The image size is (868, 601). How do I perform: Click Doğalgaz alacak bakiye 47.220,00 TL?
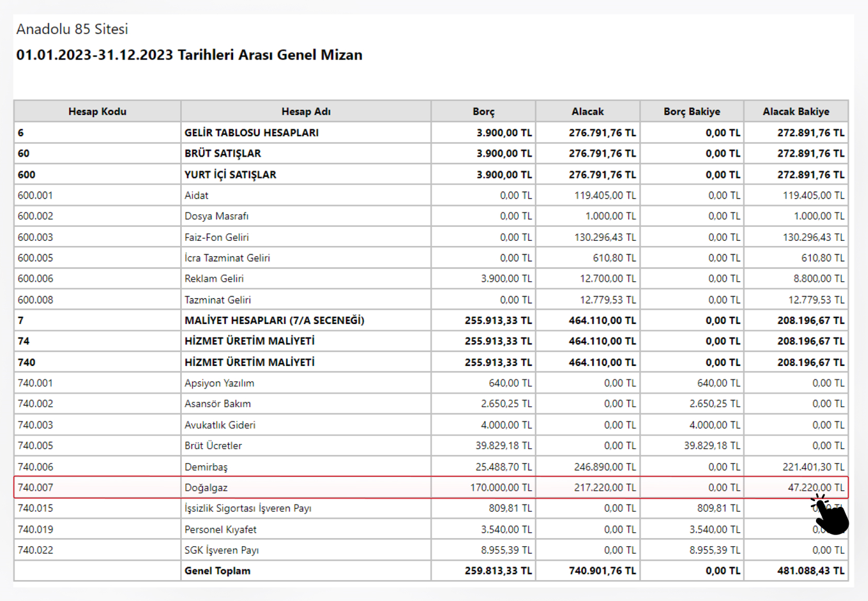point(816,488)
